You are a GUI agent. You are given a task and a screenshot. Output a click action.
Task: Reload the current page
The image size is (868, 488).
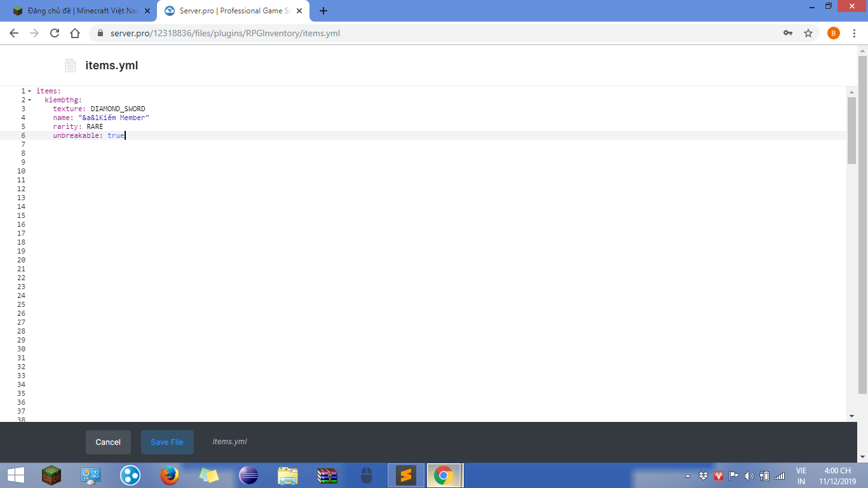(x=55, y=33)
